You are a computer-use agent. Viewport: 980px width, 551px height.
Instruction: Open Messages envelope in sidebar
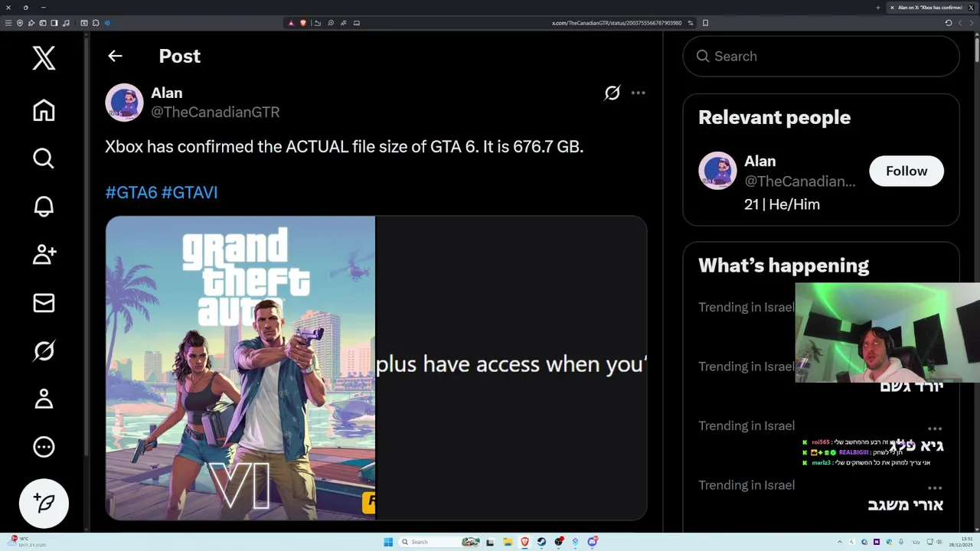click(x=44, y=302)
